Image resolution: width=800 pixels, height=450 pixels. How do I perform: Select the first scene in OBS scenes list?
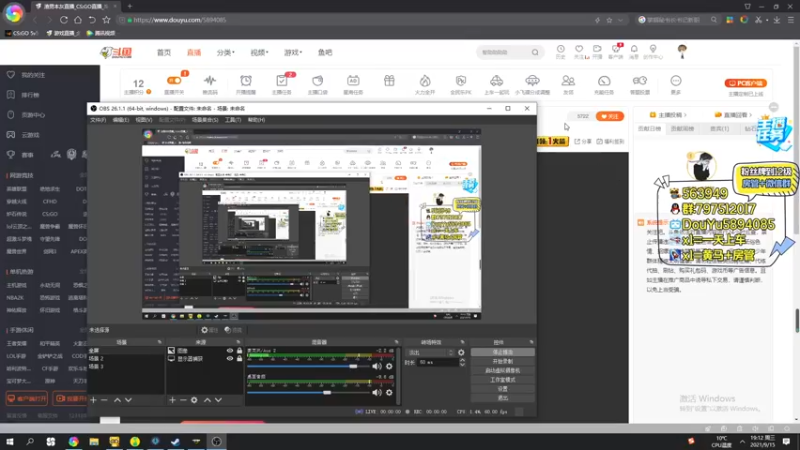[x=126, y=351]
